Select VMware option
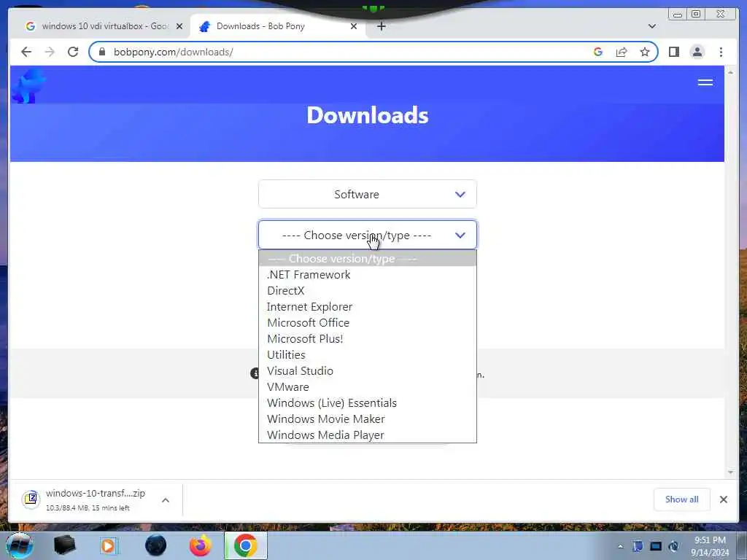 368,386
